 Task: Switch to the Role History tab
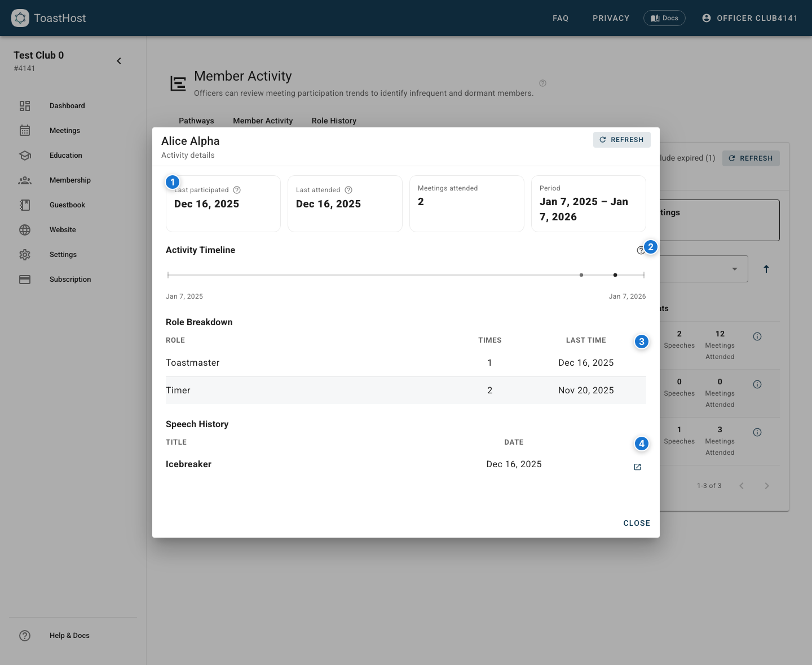pos(334,121)
